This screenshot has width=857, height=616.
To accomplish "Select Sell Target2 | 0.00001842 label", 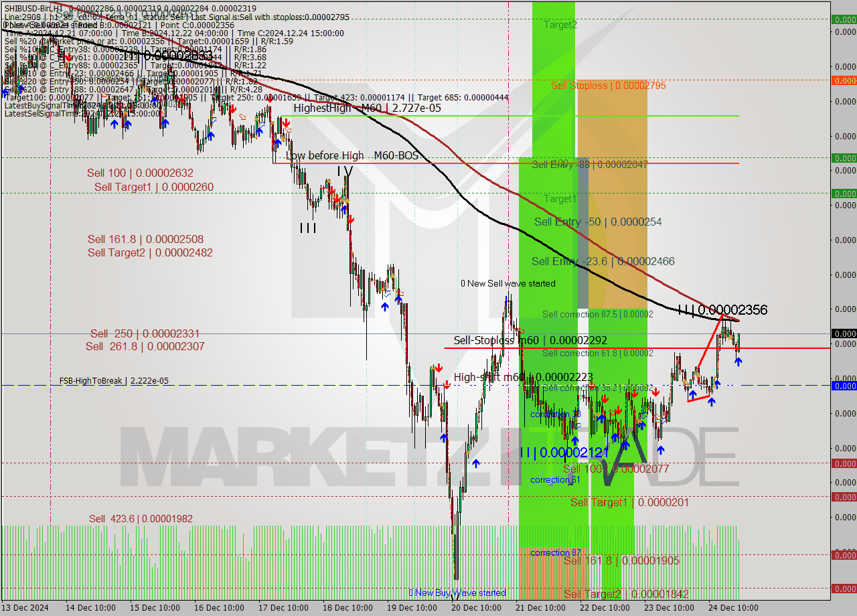I will point(626,594).
